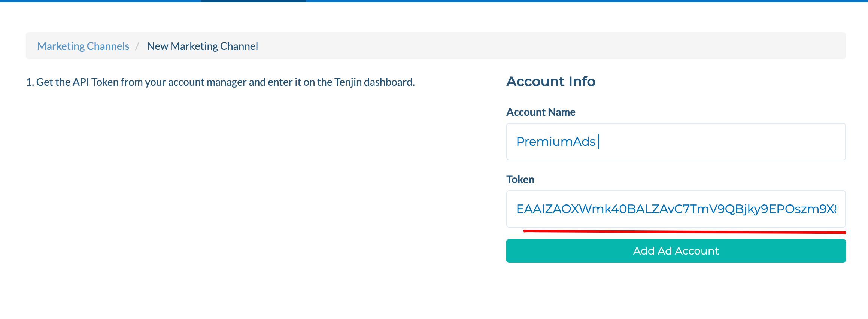Focus the Token input field
This screenshot has width=868, height=319.
[x=676, y=209]
